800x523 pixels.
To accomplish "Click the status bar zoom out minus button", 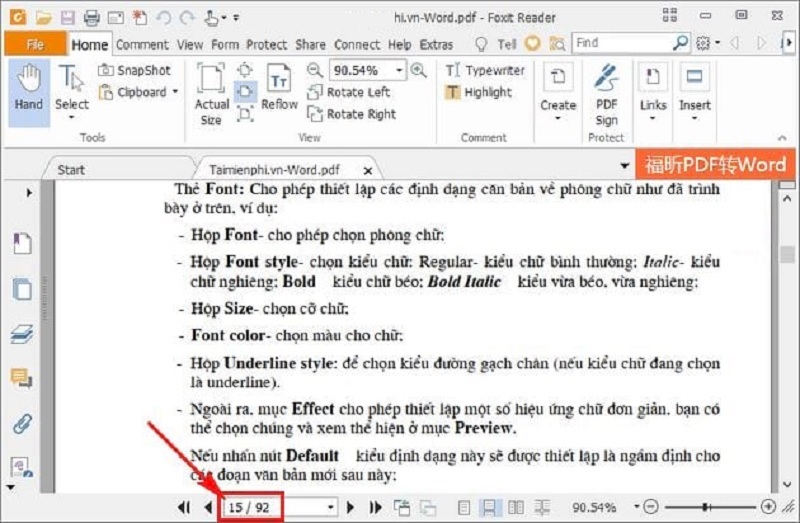I will pyautogui.click(x=651, y=507).
